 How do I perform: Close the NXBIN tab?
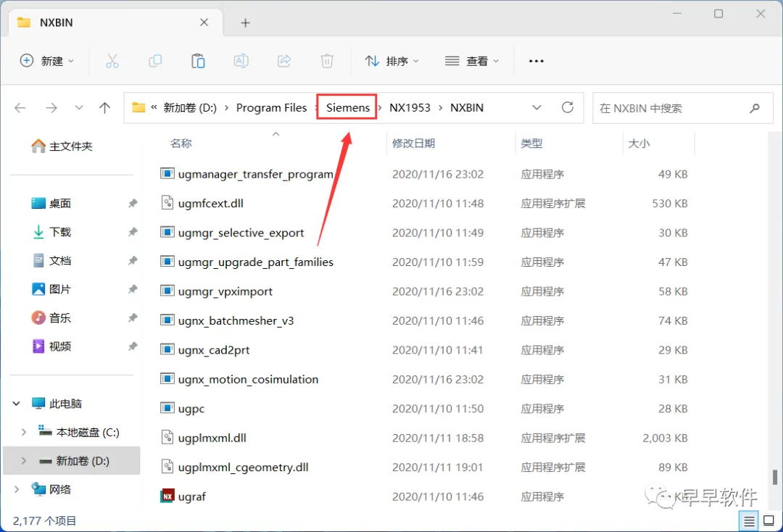tap(204, 22)
